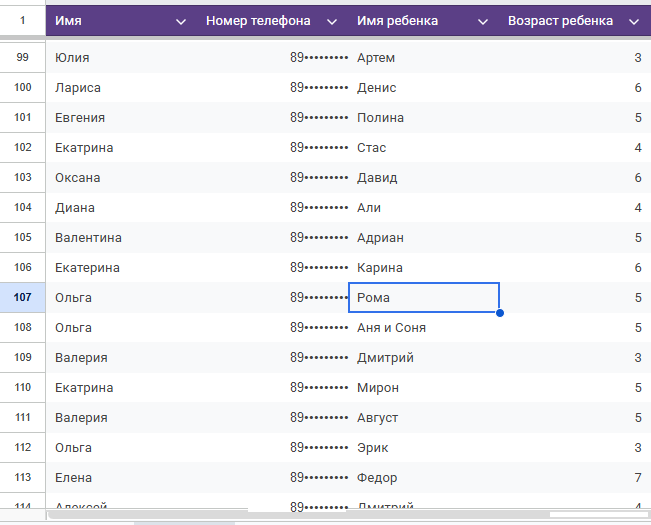The width and height of the screenshot is (651, 525).
Task: Click the selected cell Рома
Action: [x=424, y=298]
